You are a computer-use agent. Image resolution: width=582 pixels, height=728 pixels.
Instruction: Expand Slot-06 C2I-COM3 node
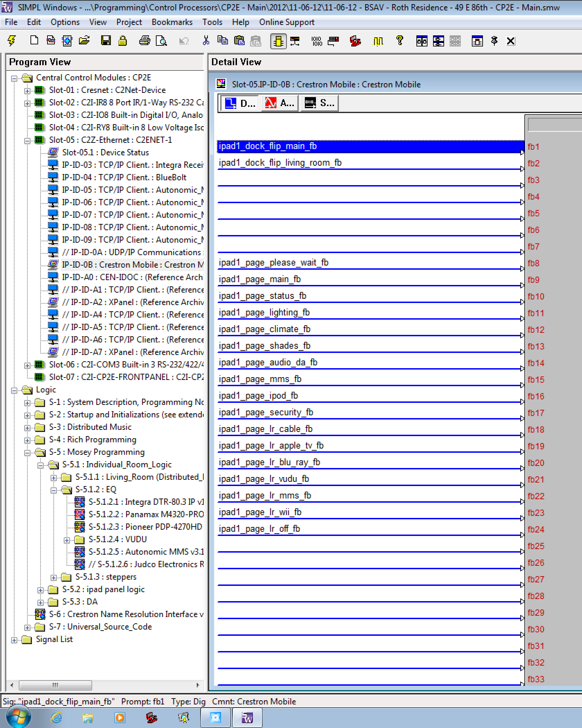pos(27,365)
